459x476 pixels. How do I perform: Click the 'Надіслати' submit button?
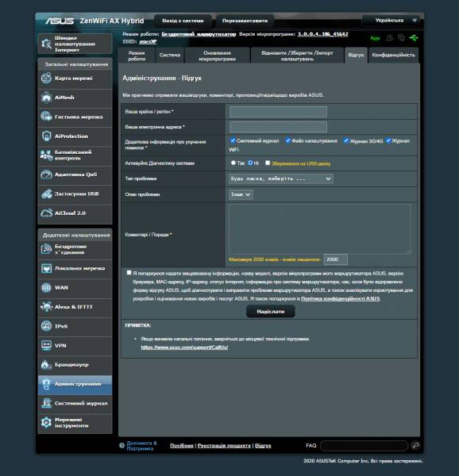(x=271, y=312)
